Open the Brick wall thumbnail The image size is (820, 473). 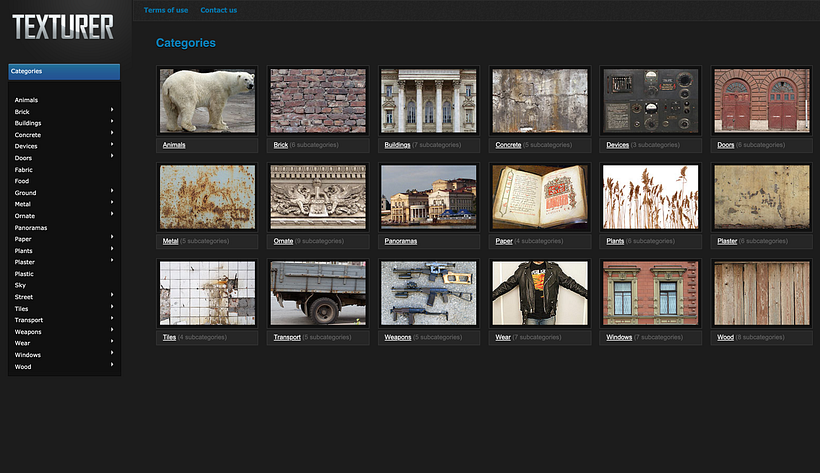(318, 100)
